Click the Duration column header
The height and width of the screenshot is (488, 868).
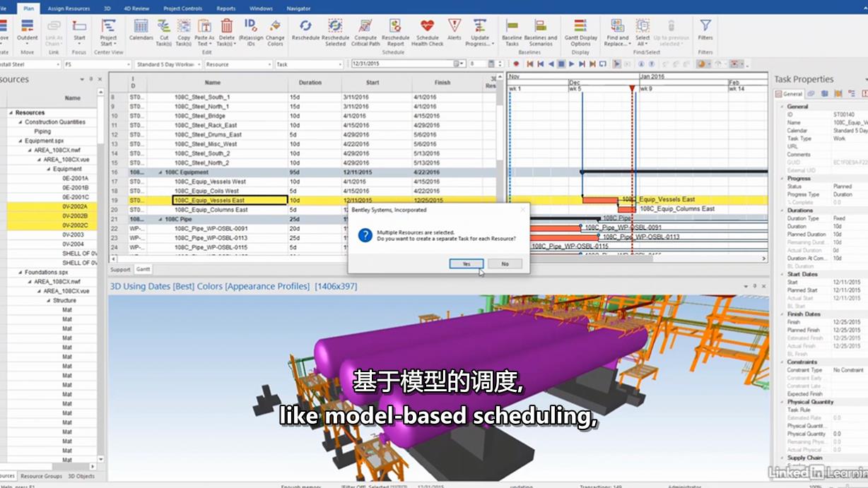point(310,83)
